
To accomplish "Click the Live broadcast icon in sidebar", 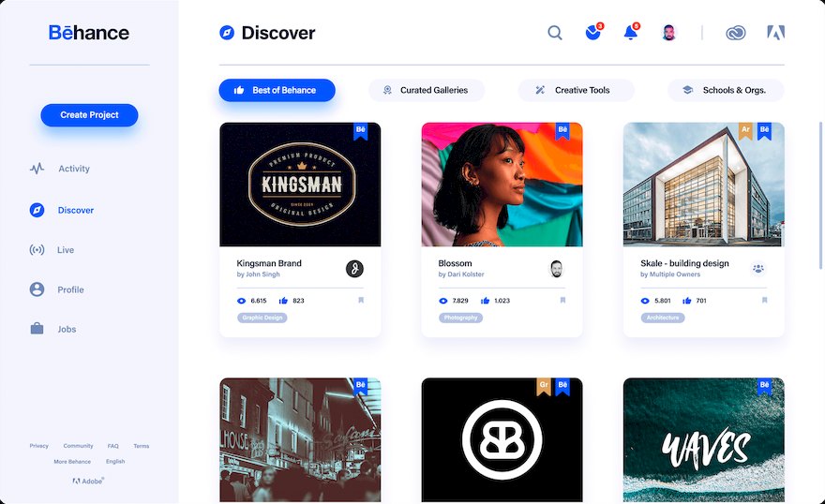I will point(37,249).
